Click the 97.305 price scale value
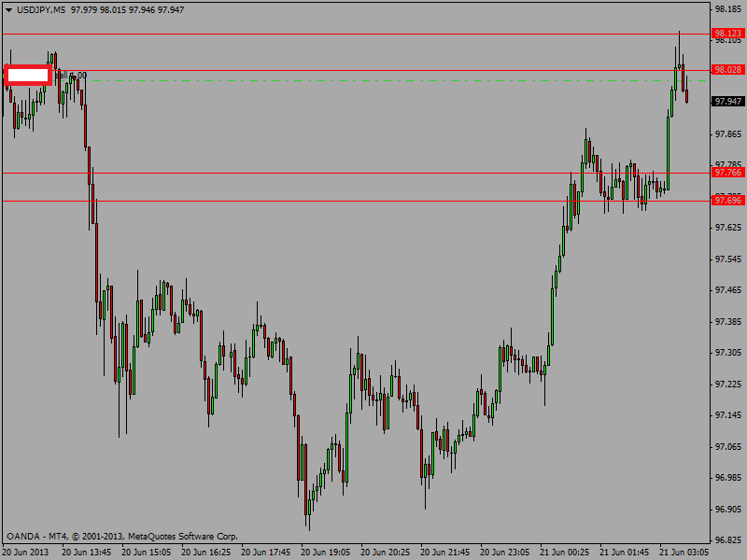747x560 pixels. 728,353
